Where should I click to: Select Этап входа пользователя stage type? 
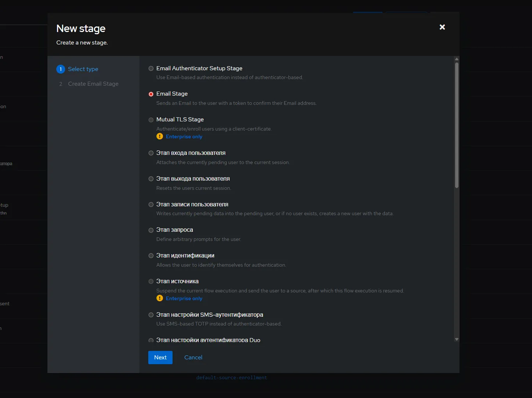pyautogui.click(x=151, y=153)
